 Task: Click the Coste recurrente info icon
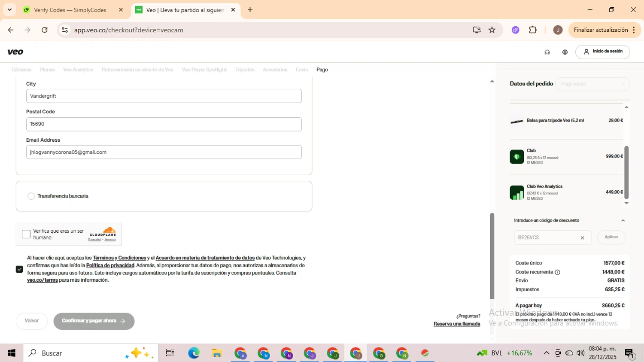[x=557, y=272]
